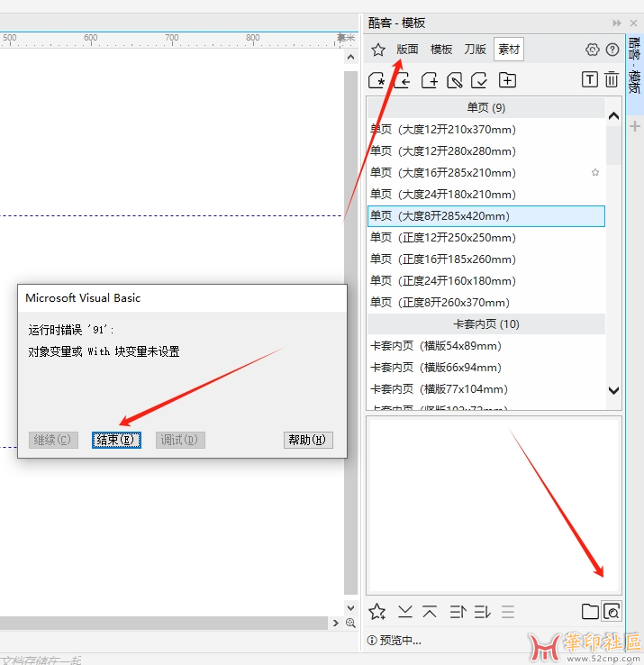Click the template preview area
The image size is (644, 665).
(x=494, y=506)
